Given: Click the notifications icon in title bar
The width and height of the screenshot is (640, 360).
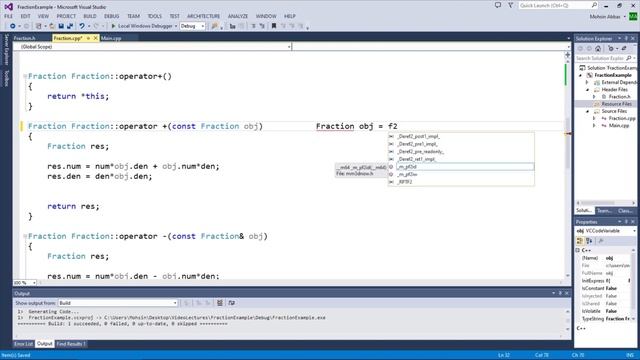Looking at the screenshot, I should (x=498, y=5).
